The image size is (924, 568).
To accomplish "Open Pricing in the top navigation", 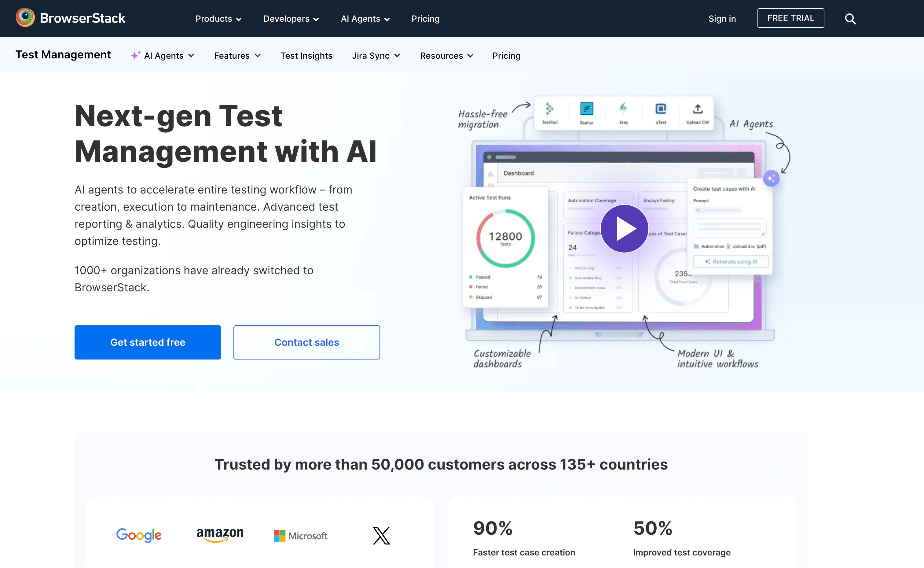I will tap(425, 19).
